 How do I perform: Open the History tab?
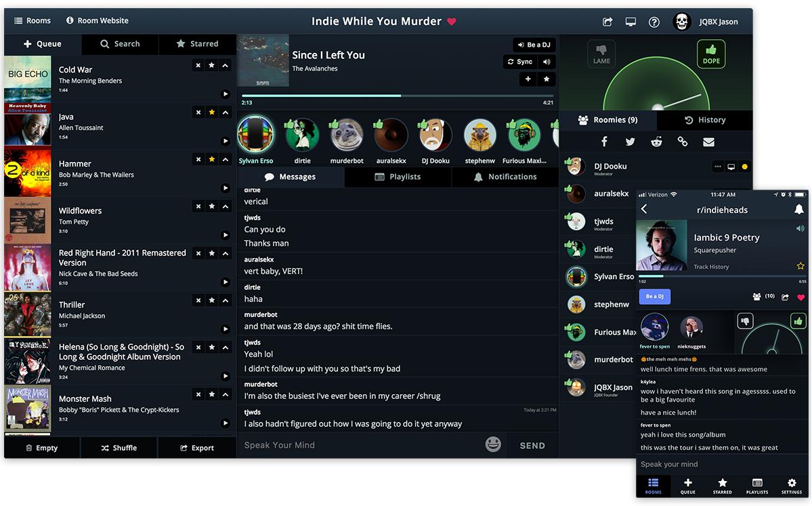[x=705, y=120]
